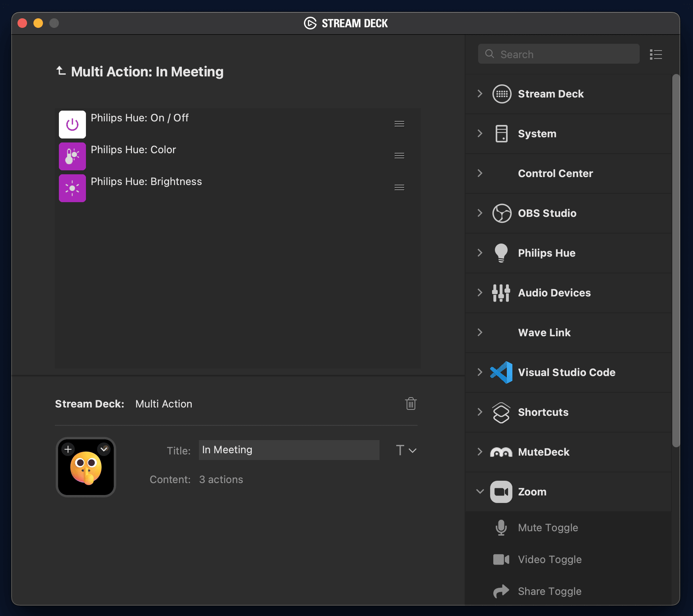Open the title text style T dropdown
This screenshot has width=693, height=616.
[406, 450]
